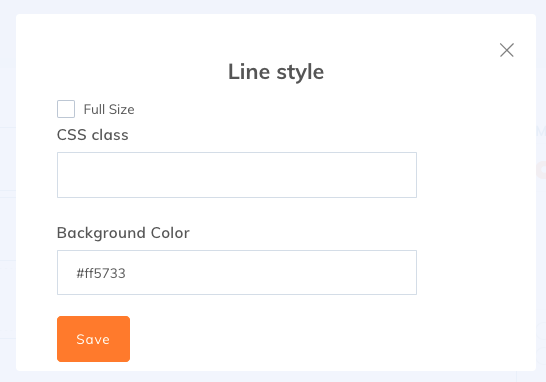Dismiss the modal via the X icon

click(x=507, y=50)
